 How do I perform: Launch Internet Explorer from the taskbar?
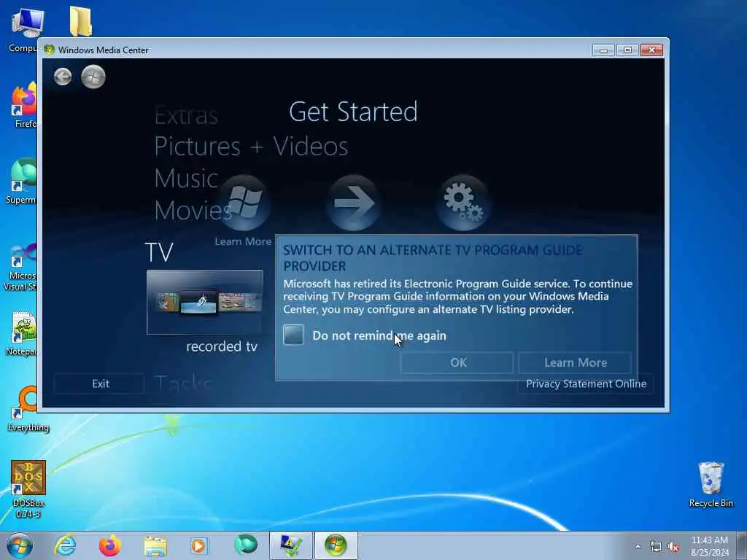pyautogui.click(x=65, y=545)
